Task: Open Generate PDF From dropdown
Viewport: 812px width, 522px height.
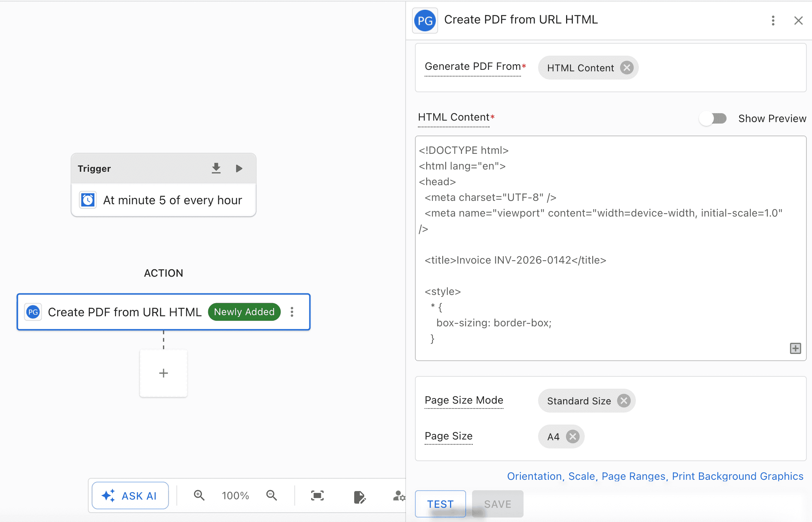Action: tap(588, 68)
